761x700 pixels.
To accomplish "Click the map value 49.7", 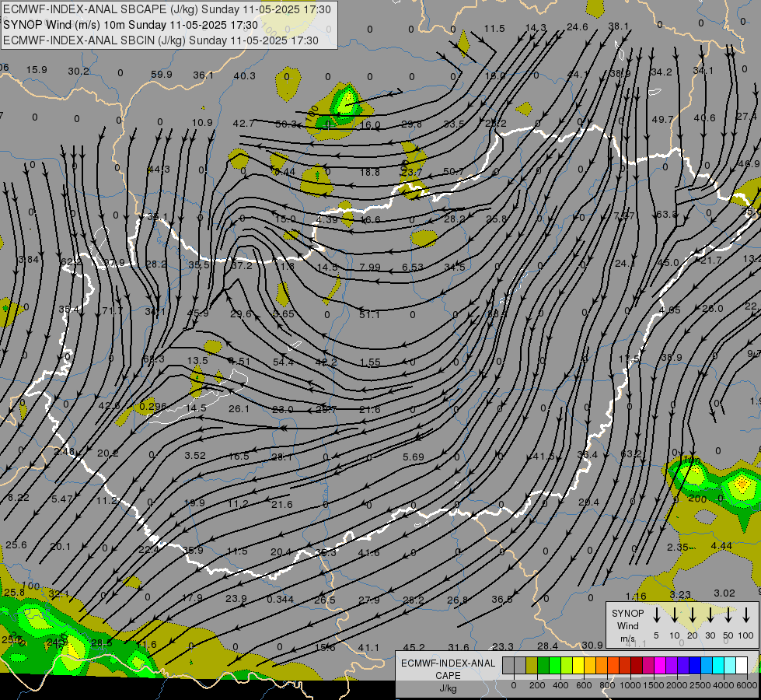I will pyautogui.click(x=662, y=119).
